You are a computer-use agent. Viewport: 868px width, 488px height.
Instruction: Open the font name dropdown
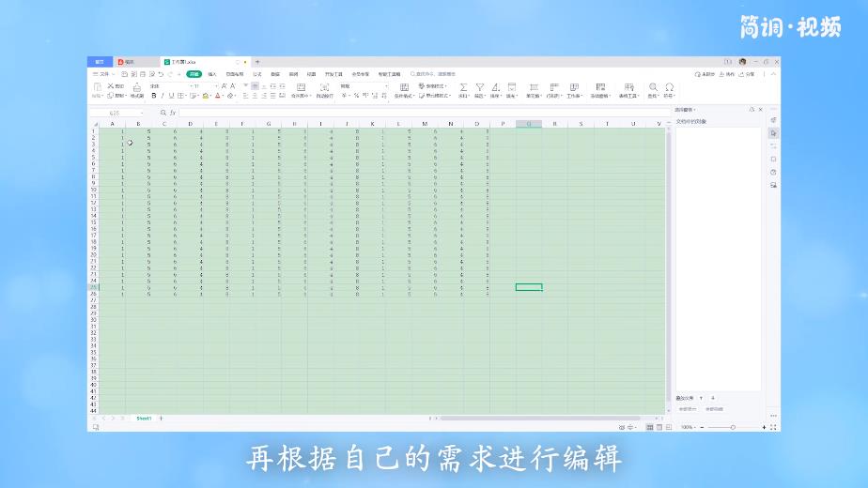[169, 85]
